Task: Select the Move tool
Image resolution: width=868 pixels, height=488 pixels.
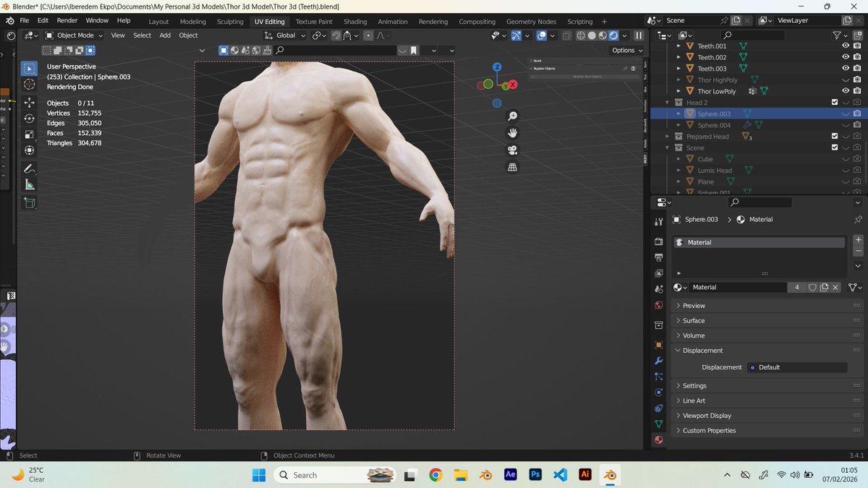Action: [x=29, y=103]
